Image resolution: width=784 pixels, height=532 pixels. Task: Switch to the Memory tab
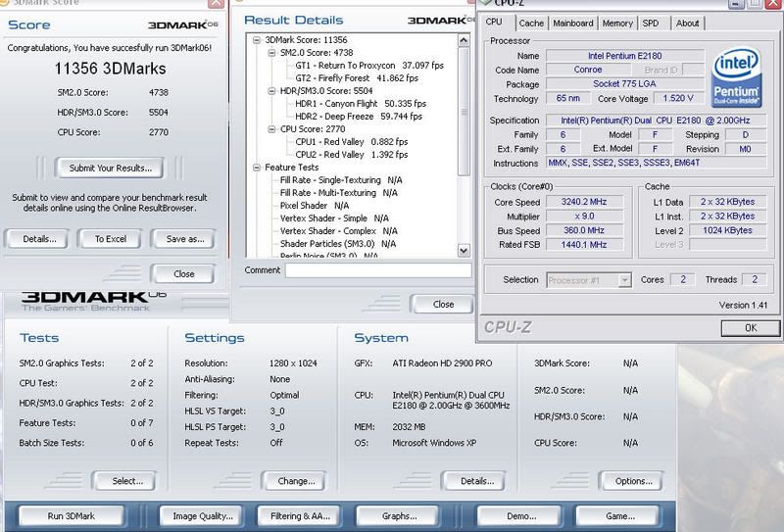click(617, 23)
